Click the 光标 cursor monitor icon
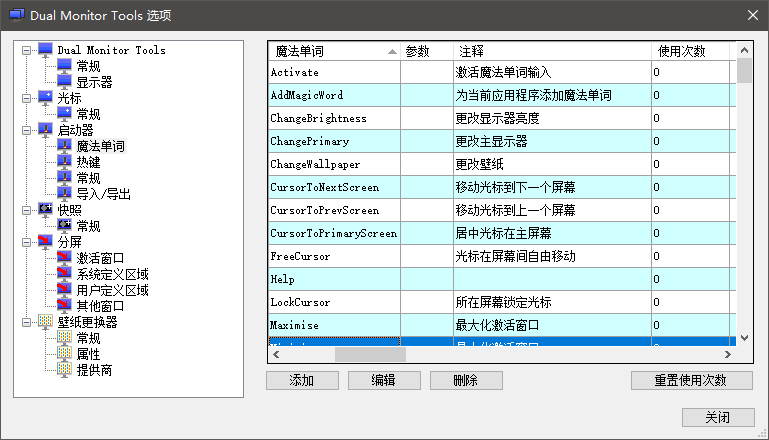 coord(45,98)
